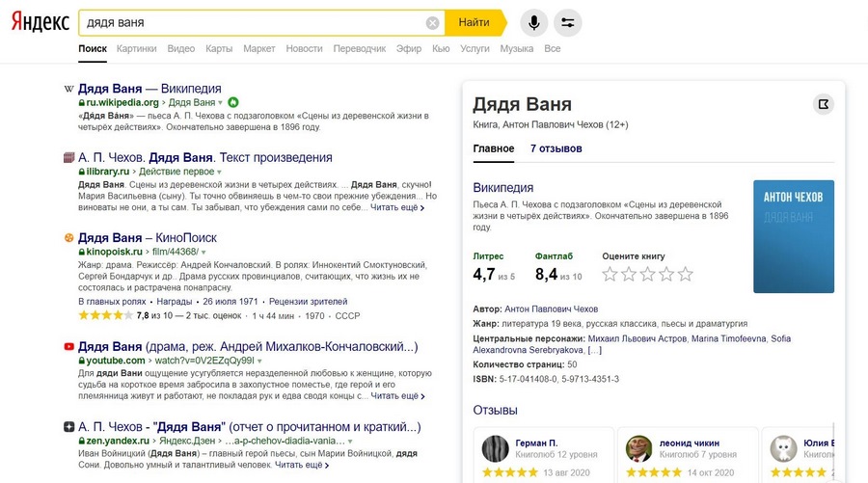Click the YouTube favicon next to the drama result
868x483 pixels.
coord(68,347)
